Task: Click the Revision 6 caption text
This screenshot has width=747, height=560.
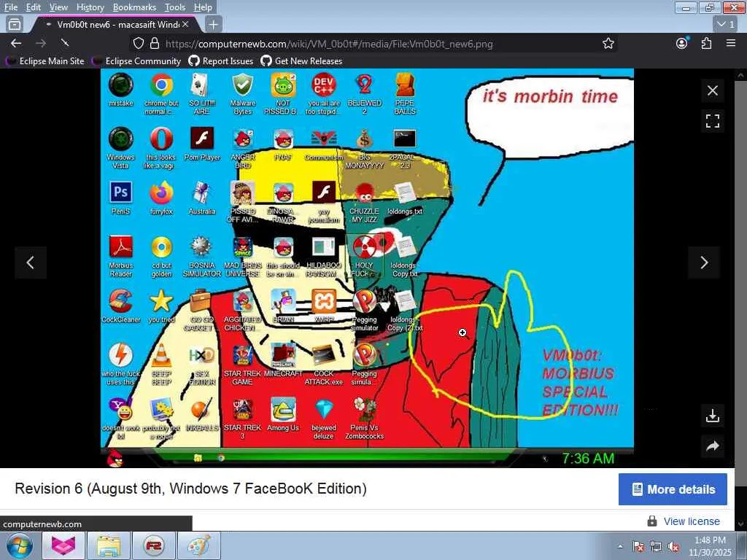Action: (190, 489)
